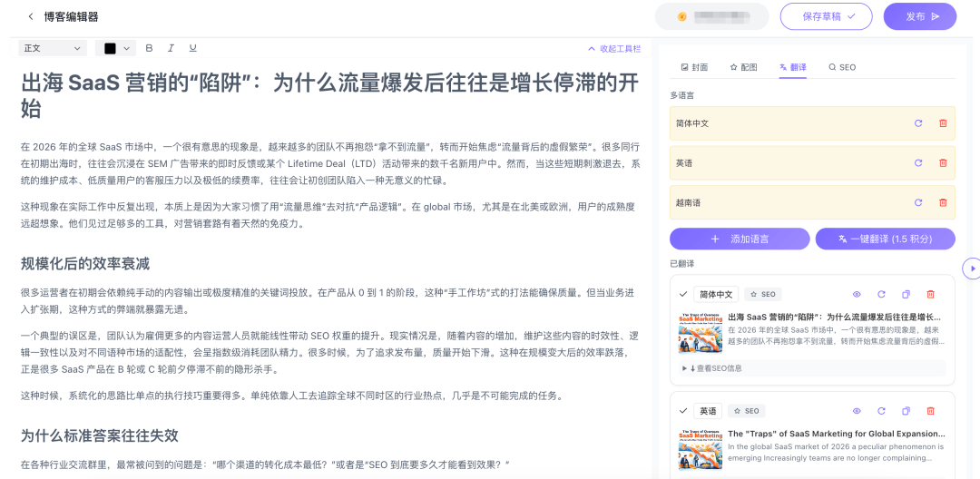This screenshot has height=479, width=980.
Task: Expand 查看SEO信息 section
Action: (x=712, y=368)
